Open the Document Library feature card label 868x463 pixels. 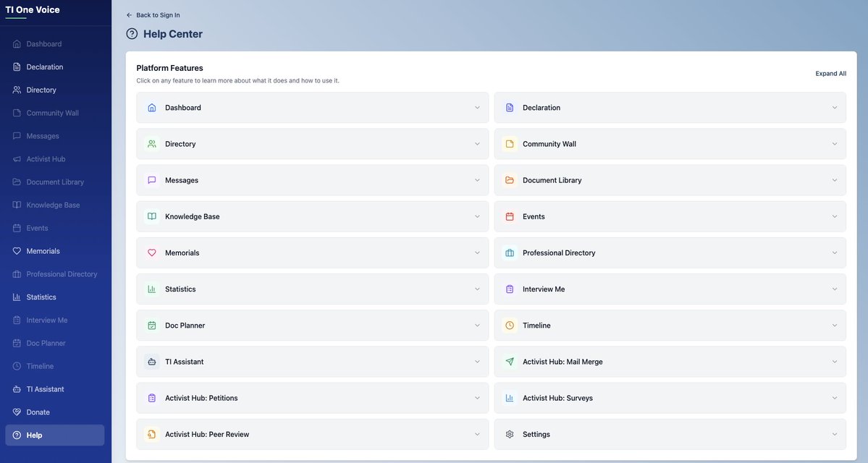(x=552, y=180)
